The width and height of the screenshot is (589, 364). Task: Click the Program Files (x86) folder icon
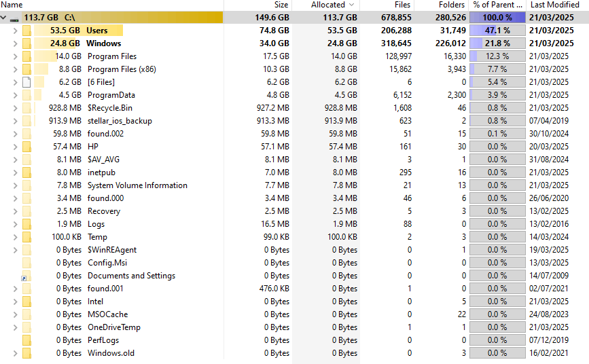tap(26, 69)
